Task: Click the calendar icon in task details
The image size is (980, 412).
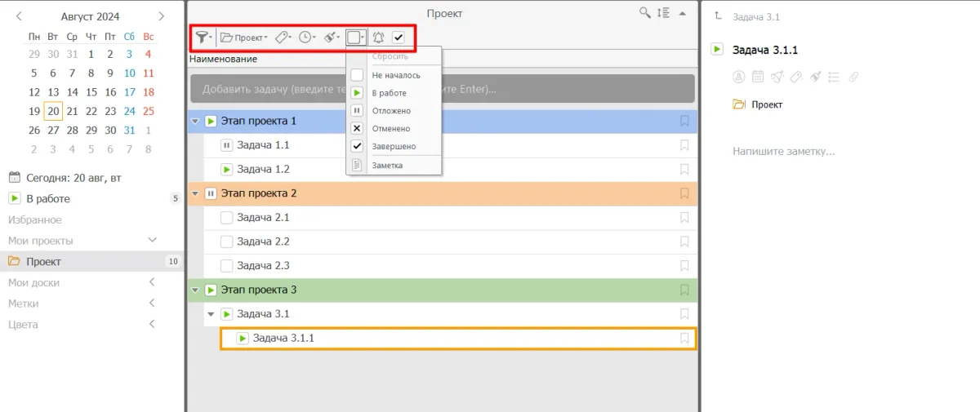Action: click(757, 77)
